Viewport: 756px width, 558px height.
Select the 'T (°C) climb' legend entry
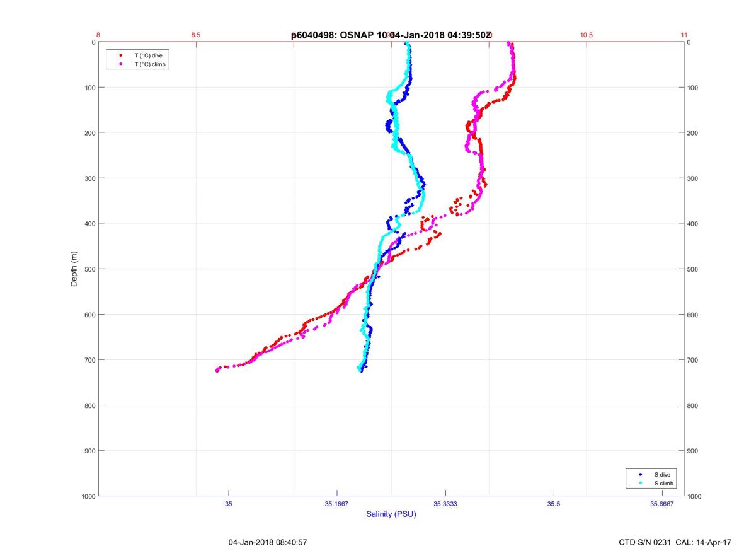coord(150,64)
